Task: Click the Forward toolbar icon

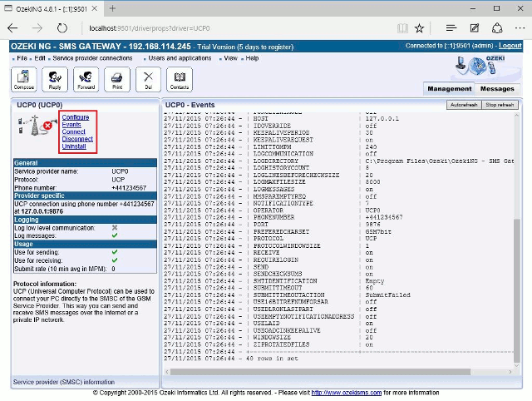Action: (86, 80)
